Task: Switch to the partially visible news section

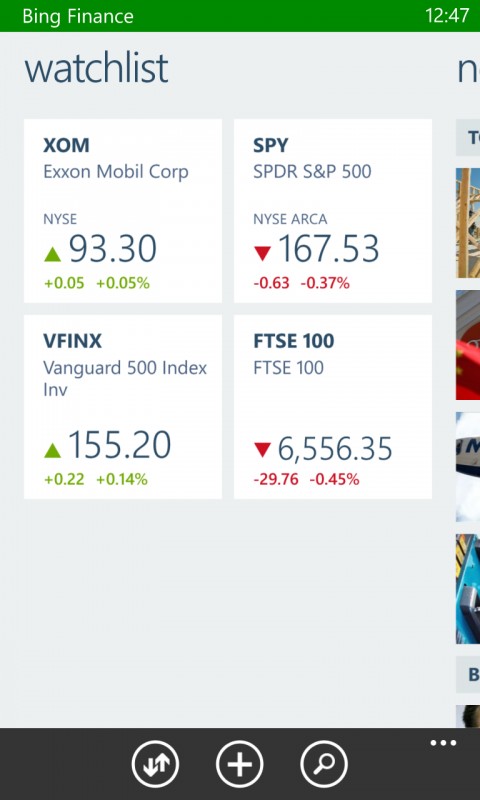Action: click(x=468, y=69)
